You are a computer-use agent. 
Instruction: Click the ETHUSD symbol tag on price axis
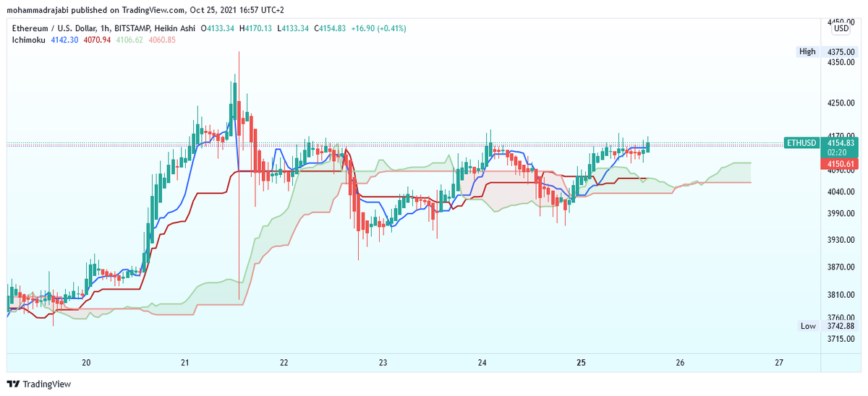click(x=801, y=143)
